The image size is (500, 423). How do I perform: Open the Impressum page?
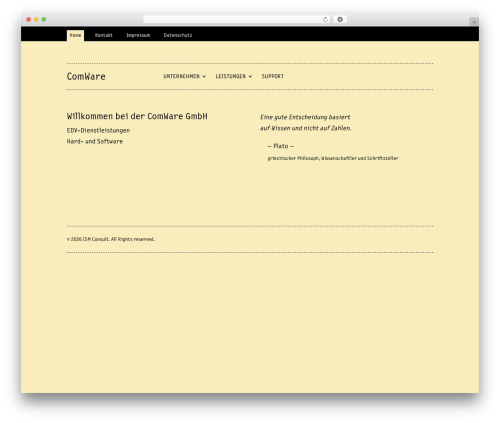click(138, 35)
